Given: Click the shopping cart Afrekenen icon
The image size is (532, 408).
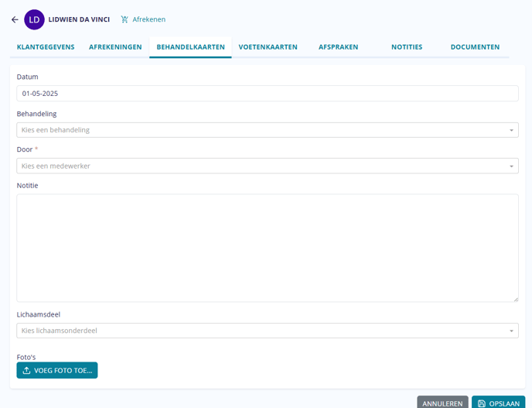Looking at the screenshot, I should 124,19.
